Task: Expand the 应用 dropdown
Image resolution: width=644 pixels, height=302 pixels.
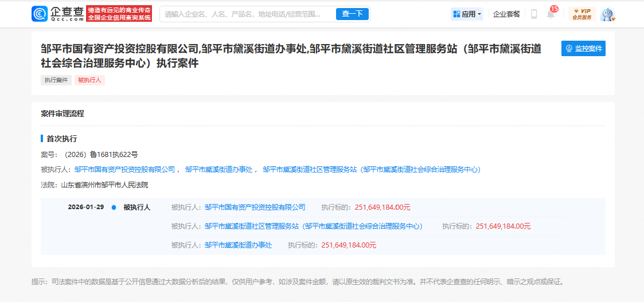Action: [467, 14]
